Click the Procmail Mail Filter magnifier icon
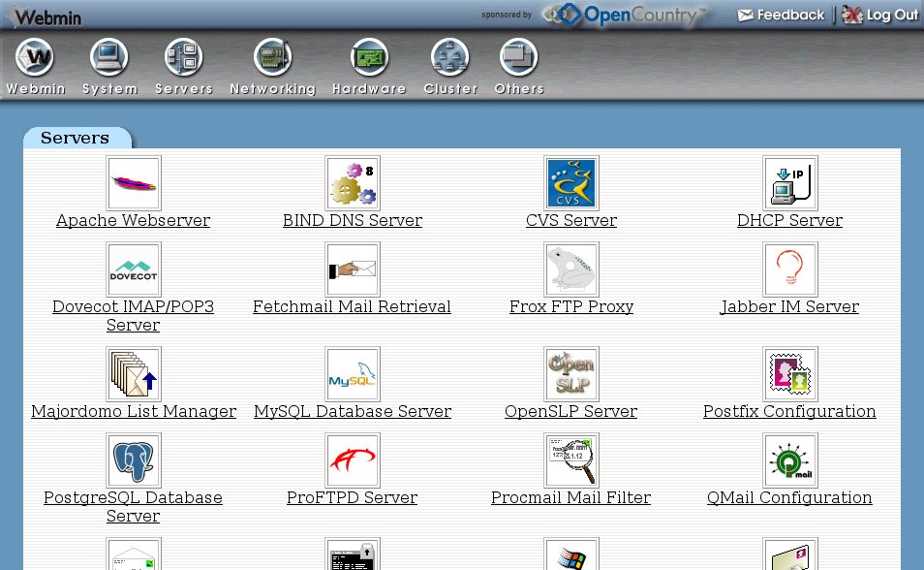Screen dimensions: 924x570 click(571, 460)
